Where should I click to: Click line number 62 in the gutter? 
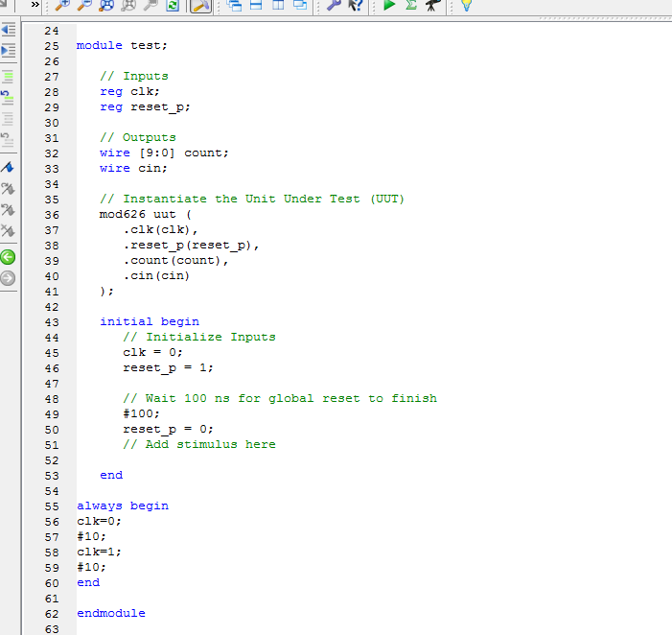coord(52,614)
